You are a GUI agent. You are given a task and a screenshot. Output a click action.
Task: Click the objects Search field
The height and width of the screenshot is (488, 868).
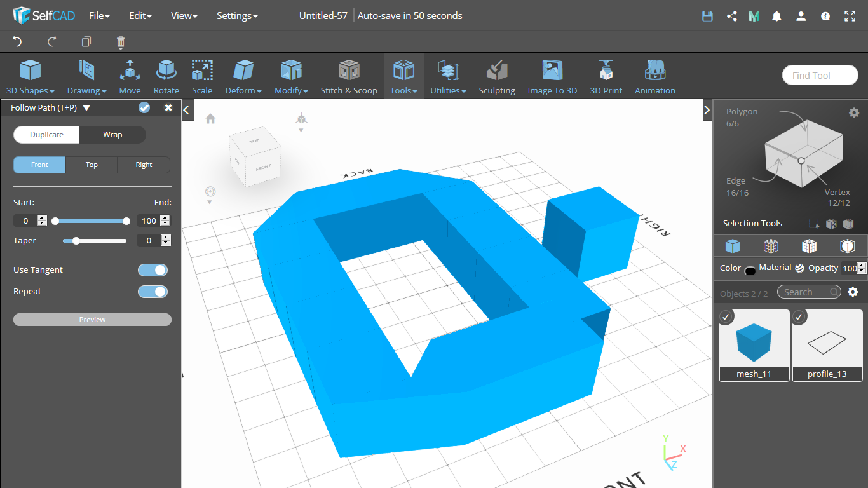coord(809,292)
